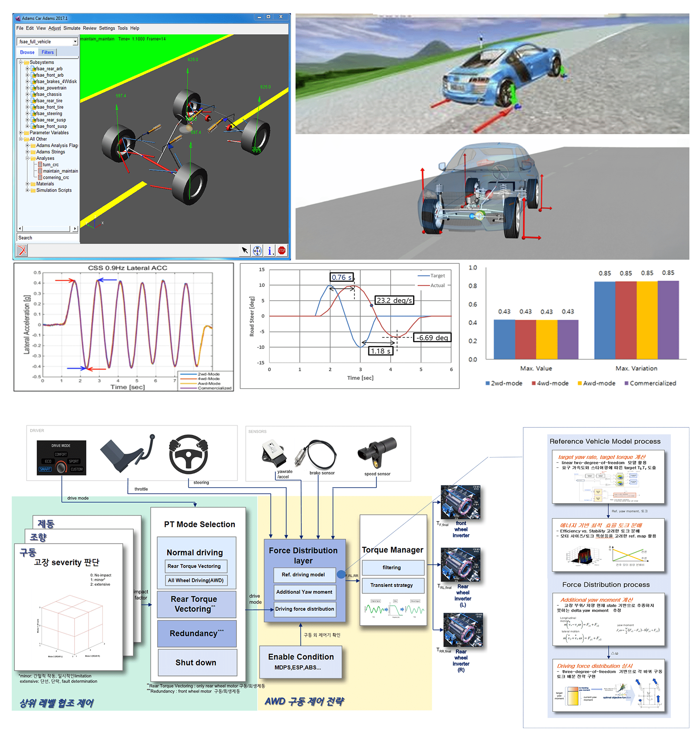Collapse the Analyses folder node
This screenshot has height=743, width=700.
coord(27,159)
